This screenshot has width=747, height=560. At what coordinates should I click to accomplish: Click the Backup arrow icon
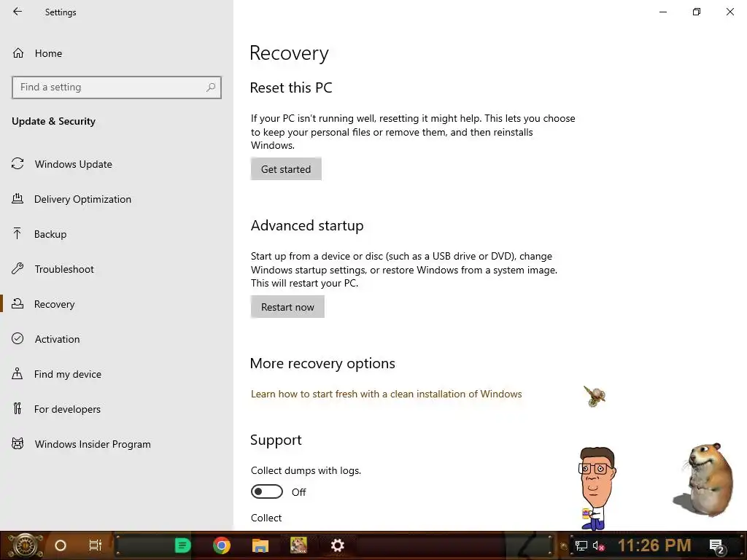pos(18,233)
